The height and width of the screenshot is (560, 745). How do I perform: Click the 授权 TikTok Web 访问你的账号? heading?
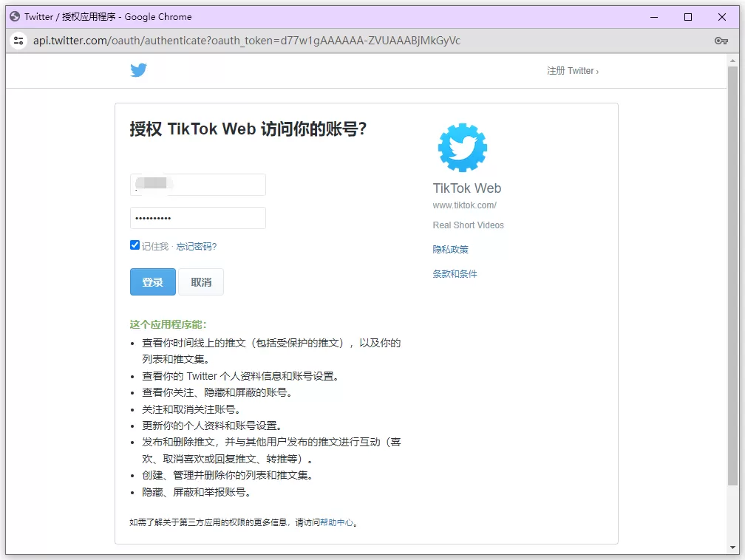(x=248, y=129)
